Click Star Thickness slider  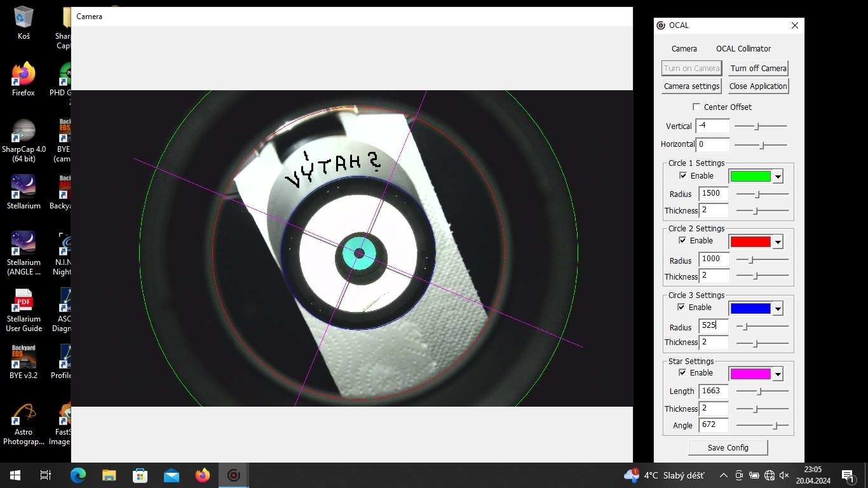[x=763, y=409]
